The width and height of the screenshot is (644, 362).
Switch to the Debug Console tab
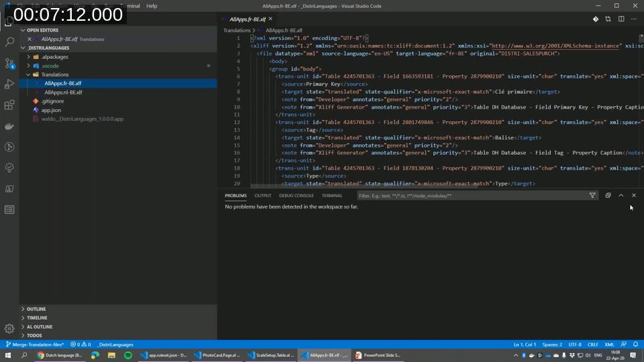point(296,195)
